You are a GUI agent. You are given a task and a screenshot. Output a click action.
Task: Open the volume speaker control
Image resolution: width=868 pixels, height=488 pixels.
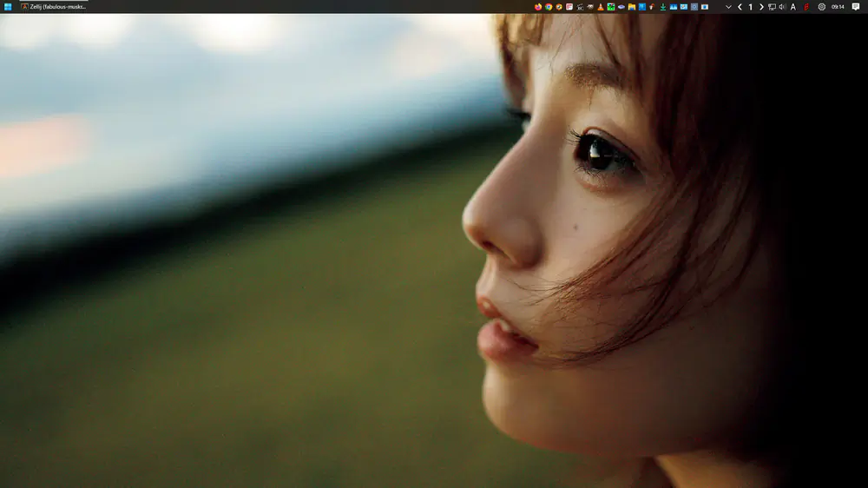point(782,6)
